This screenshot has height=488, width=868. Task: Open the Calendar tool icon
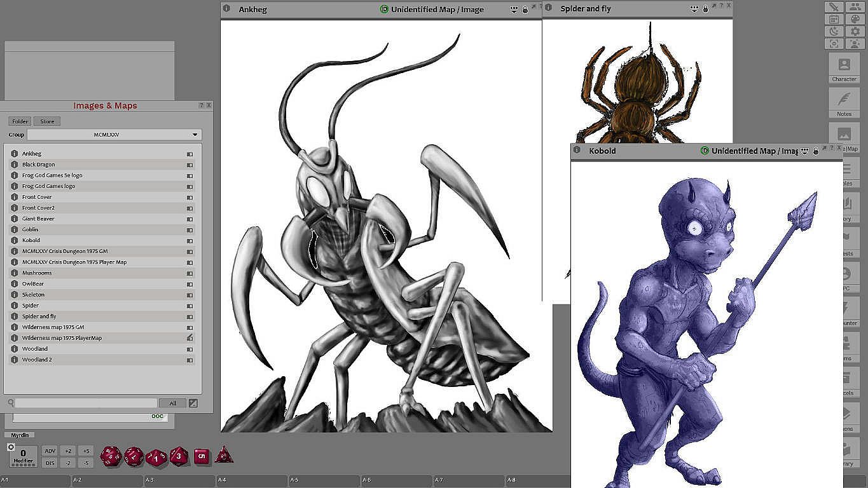point(834,19)
